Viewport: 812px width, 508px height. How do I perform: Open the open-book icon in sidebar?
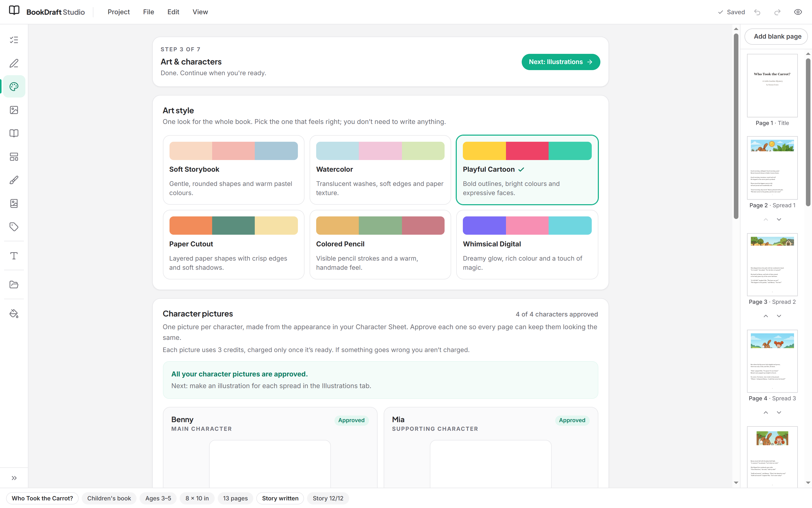pos(14,133)
